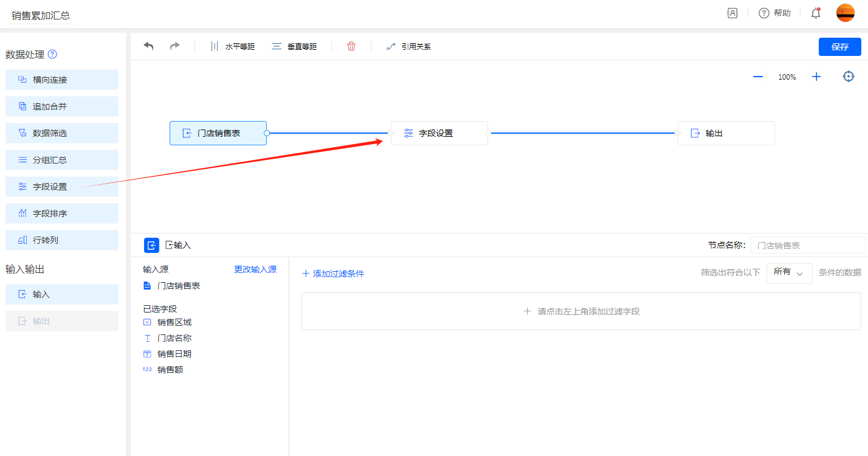The image size is (868, 456).
Task: Click the contacts icon beside Help
Action: pos(732,13)
